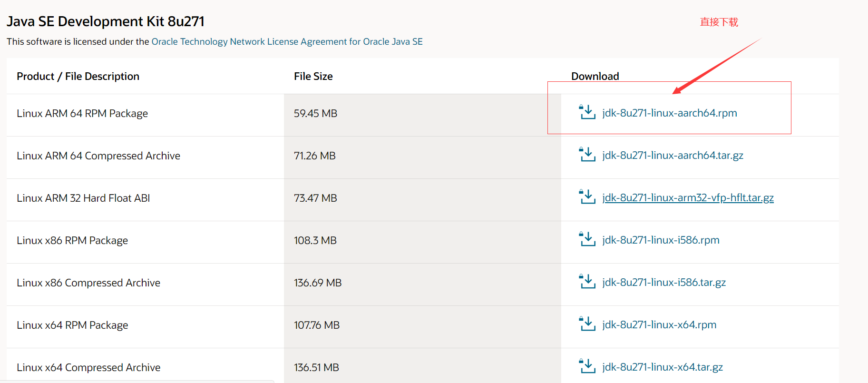Download jdk-8u271-linux-i586.tar.gz file link
Viewport: 868px width, 383px height.
664,283
